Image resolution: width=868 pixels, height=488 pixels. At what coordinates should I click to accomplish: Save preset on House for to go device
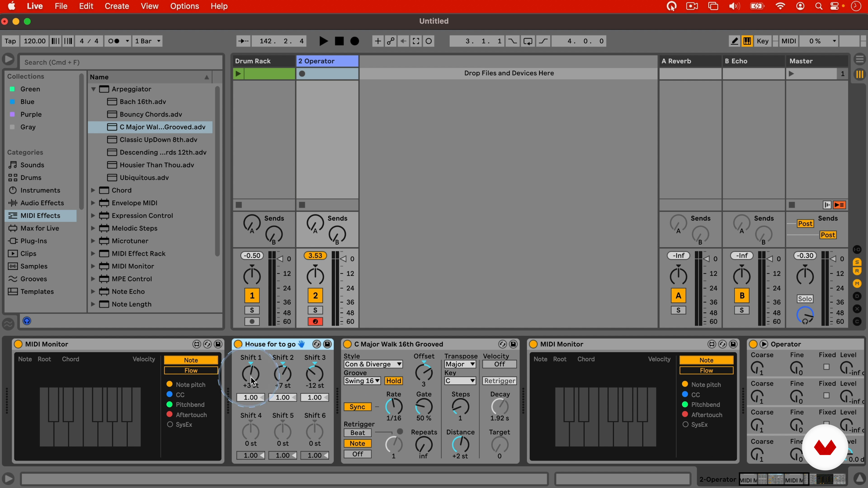[x=328, y=344]
